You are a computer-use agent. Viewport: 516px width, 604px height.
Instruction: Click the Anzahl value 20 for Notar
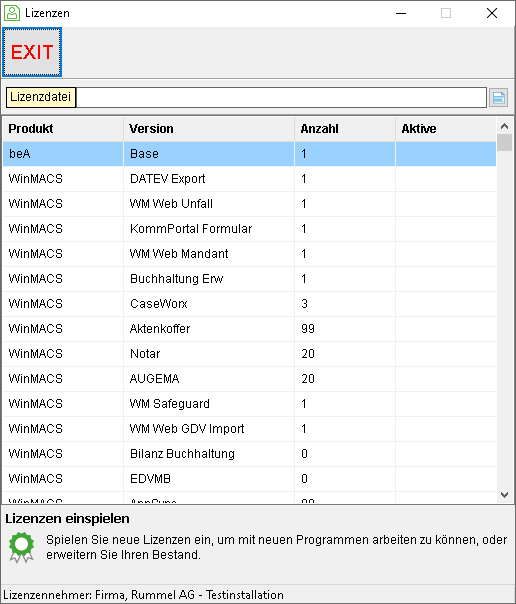click(x=308, y=354)
